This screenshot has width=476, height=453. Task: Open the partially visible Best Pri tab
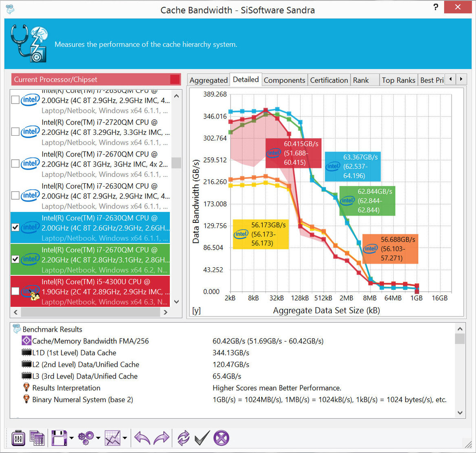(x=432, y=80)
